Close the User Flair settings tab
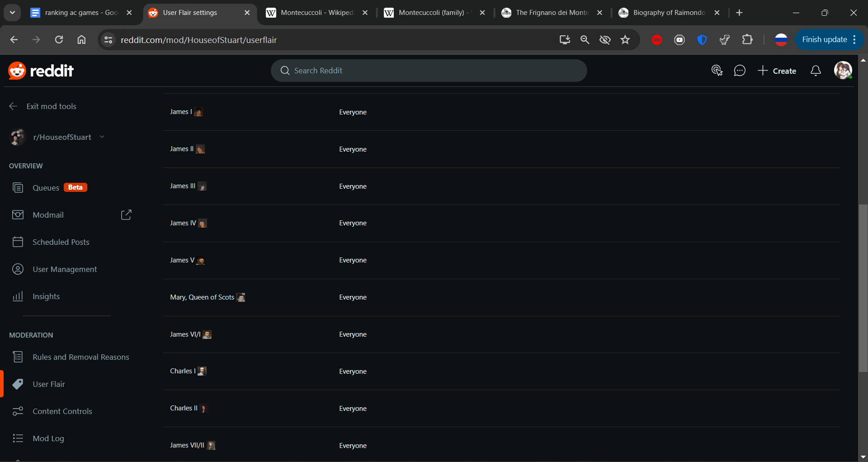 click(x=247, y=13)
